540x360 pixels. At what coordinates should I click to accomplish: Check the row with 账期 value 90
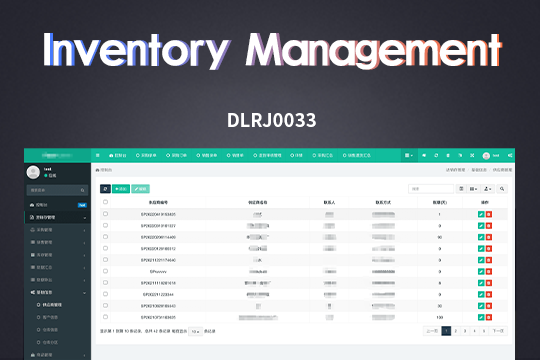click(x=105, y=237)
